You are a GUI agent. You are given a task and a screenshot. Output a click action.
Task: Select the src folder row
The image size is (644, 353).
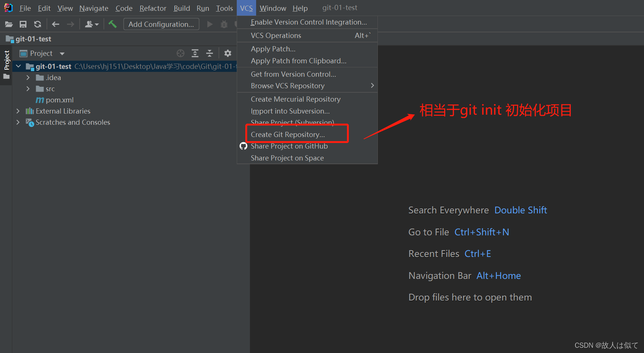pos(125,89)
